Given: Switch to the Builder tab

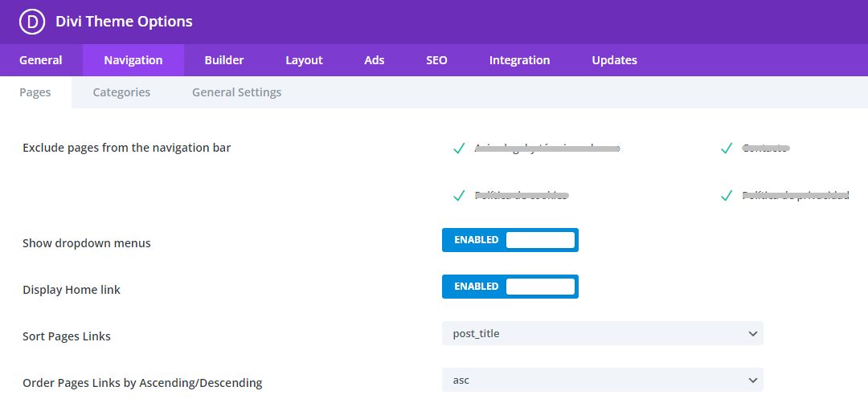Looking at the screenshot, I should pos(224,60).
